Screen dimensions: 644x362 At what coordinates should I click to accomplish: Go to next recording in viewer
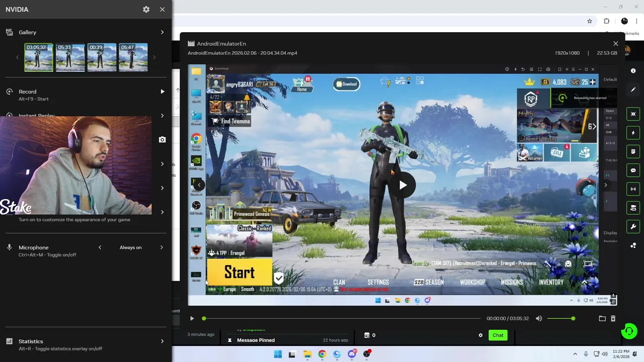tap(606, 185)
